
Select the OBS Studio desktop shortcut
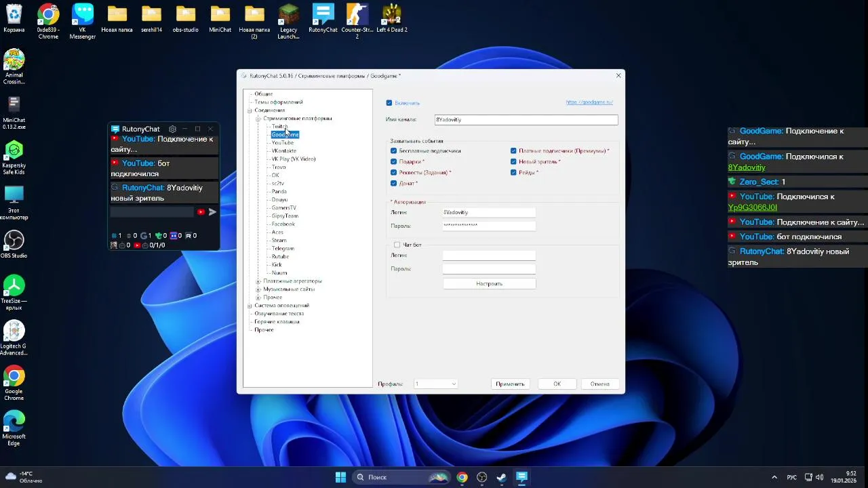click(x=14, y=244)
